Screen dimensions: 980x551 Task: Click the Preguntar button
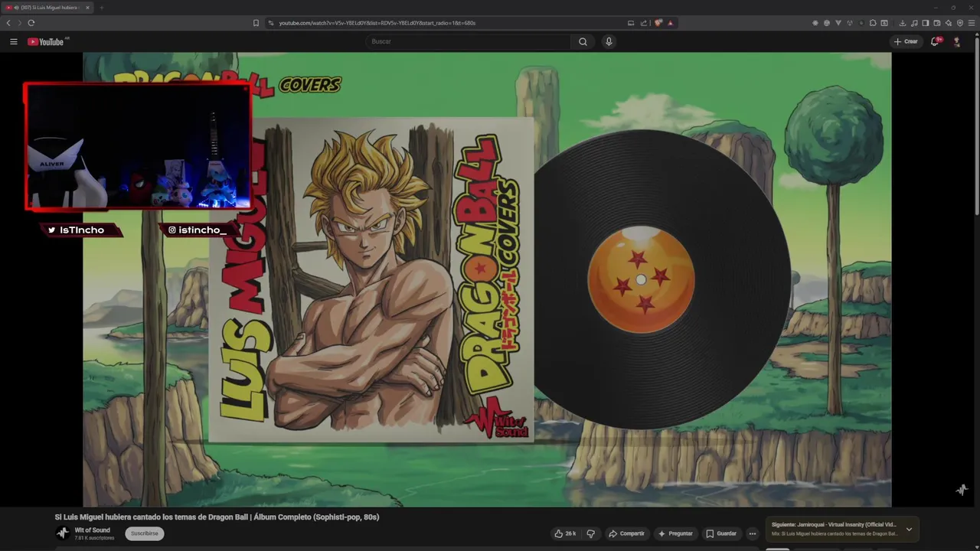point(675,533)
